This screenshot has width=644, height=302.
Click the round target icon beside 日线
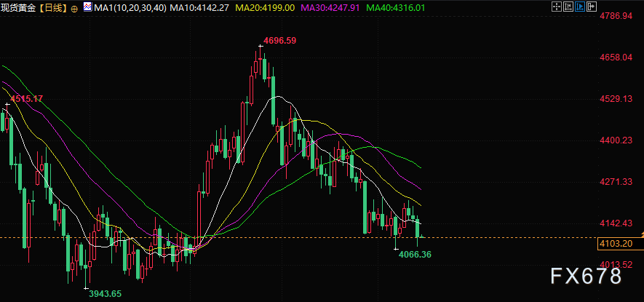click(x=74, y=8)
